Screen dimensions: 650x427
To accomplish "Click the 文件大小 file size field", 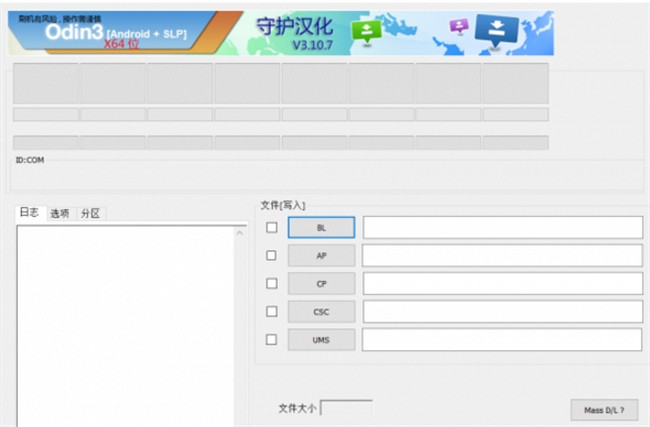I will 347,408.
